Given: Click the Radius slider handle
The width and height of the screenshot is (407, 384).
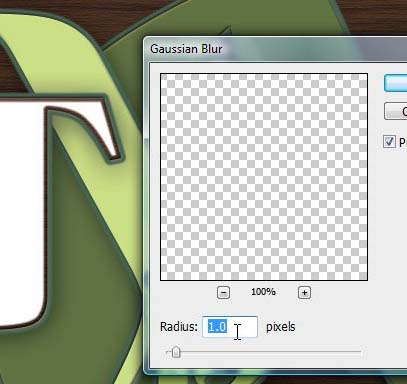Looking at the screenshot, I should (x=176, y=352).
